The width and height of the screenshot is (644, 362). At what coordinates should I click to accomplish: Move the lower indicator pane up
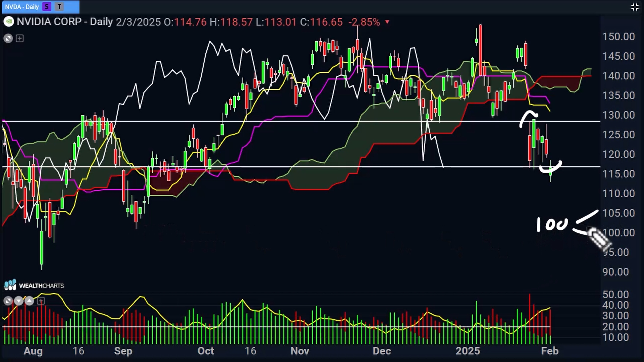[x=29, y=301]
